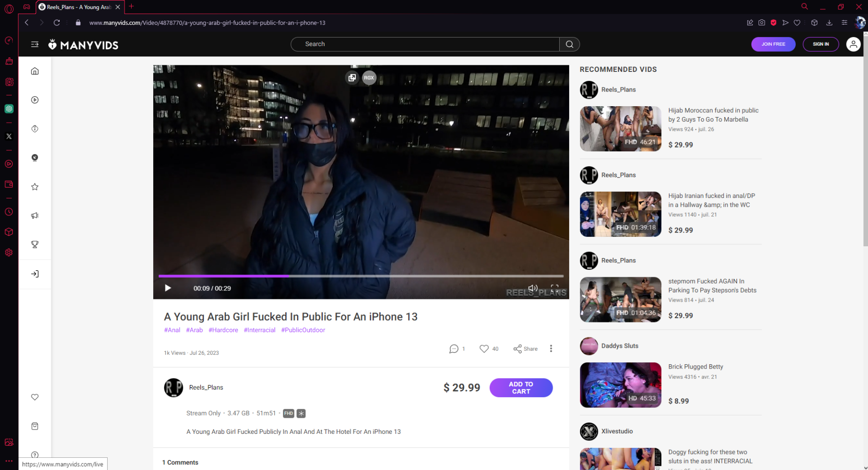Like the video with the heart icon

point(484,349)
